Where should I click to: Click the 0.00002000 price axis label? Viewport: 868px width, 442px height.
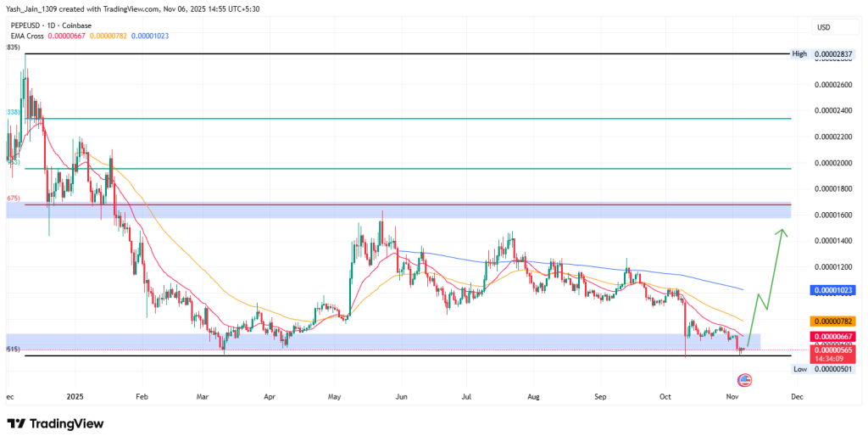click(x=831, y=163)
